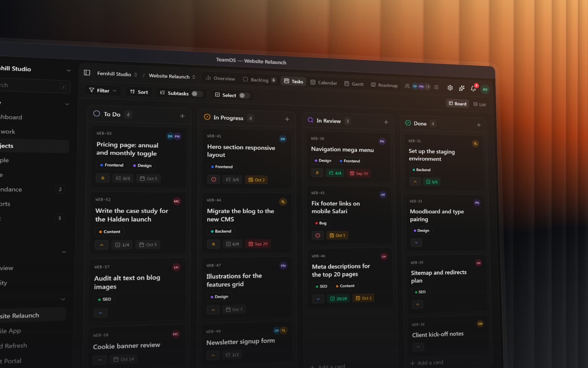Click Add a card in Done column
Screen dimensions: 588x368
tap(427, 363)
